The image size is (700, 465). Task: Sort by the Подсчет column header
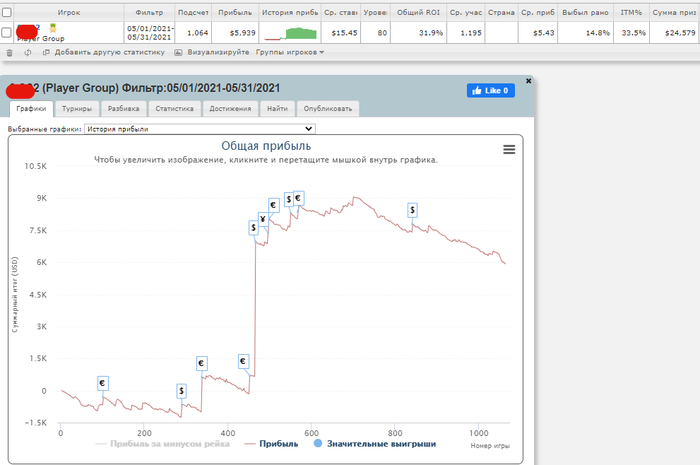pyautogui.click(x=193, y=12)
